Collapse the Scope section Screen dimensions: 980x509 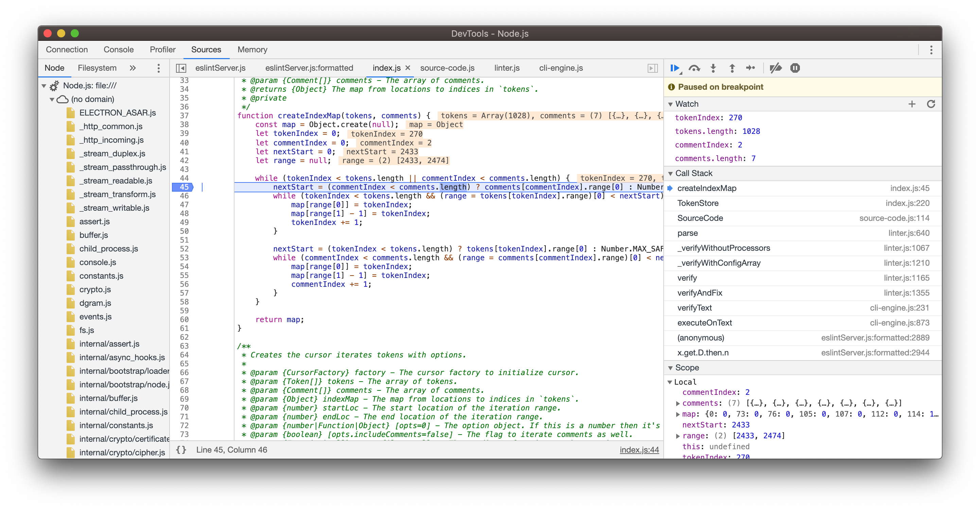coord(671,368)
